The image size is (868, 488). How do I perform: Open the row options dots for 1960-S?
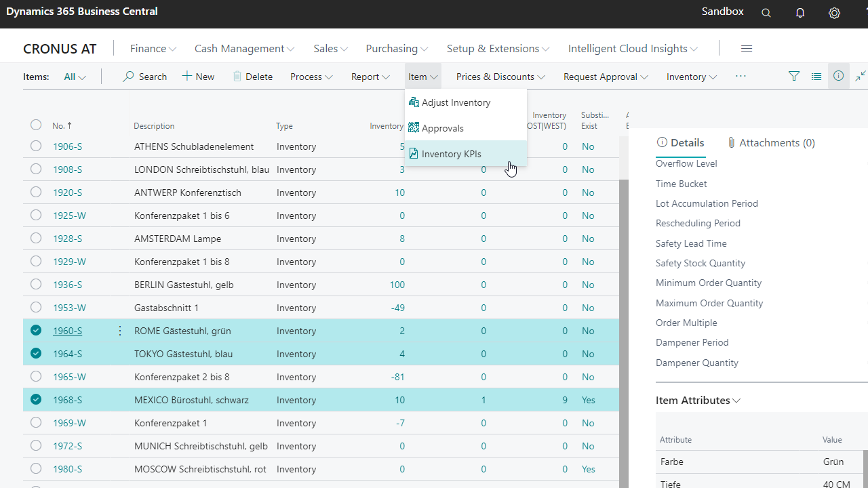(120, 331)
